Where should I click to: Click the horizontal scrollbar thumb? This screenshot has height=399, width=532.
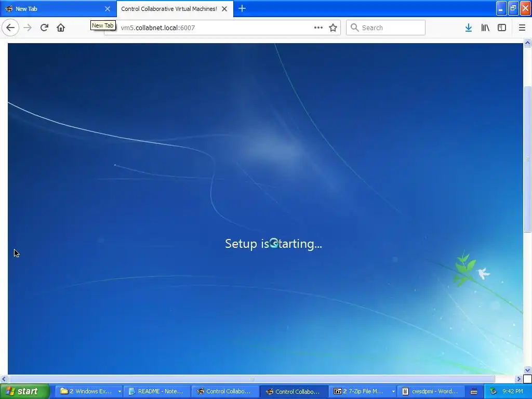[x=251, y=379]
